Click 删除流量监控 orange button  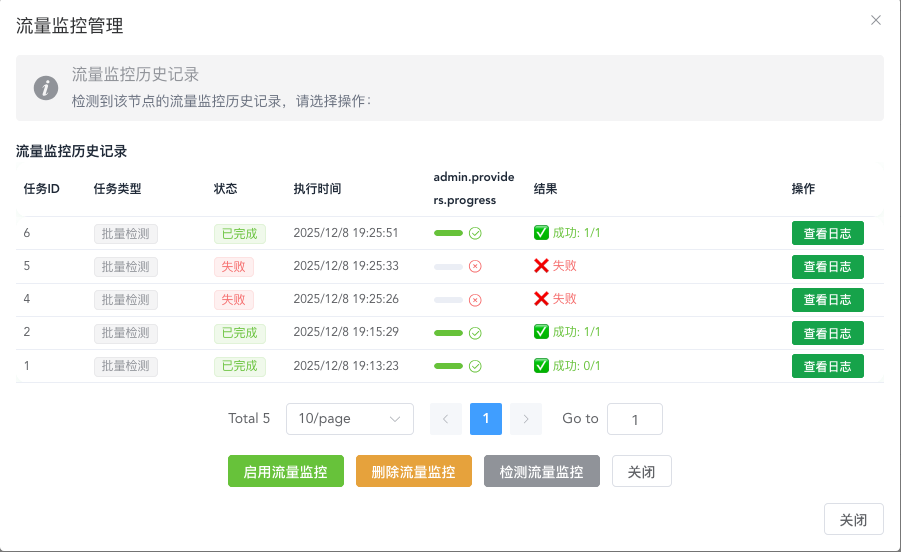tap(413, 472)
